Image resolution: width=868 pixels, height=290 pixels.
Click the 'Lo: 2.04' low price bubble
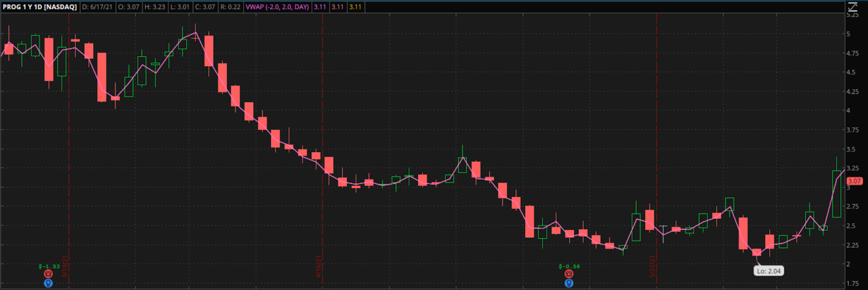click(x=769, y=271)
